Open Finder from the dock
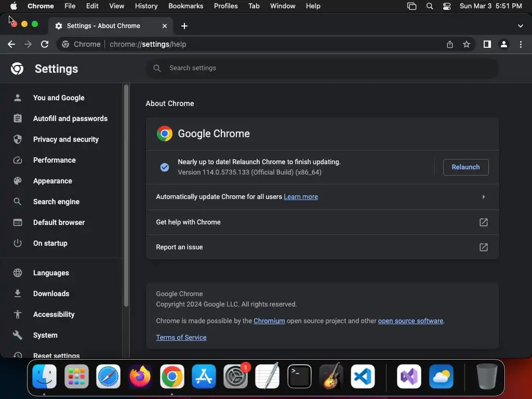This screenshot has width=532, height=399. [45, 376]
